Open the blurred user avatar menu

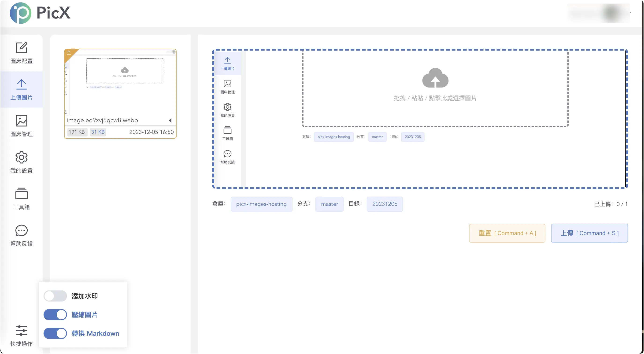611,13
